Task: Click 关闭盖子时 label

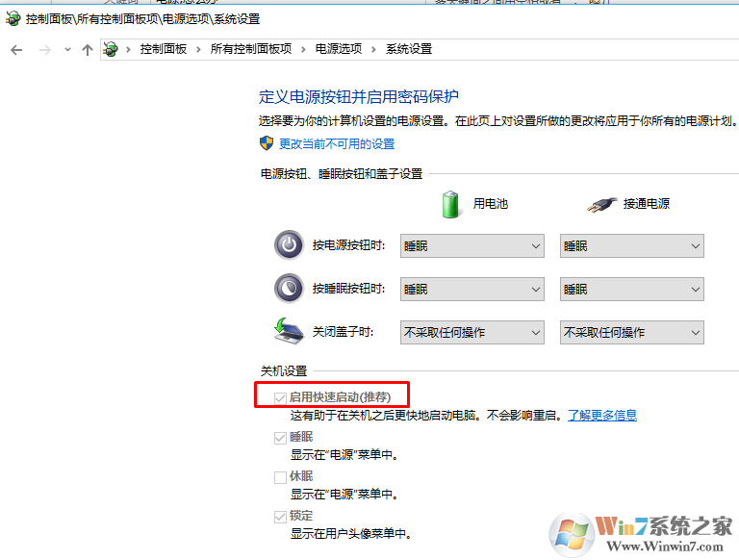Action: click(344, 332)
